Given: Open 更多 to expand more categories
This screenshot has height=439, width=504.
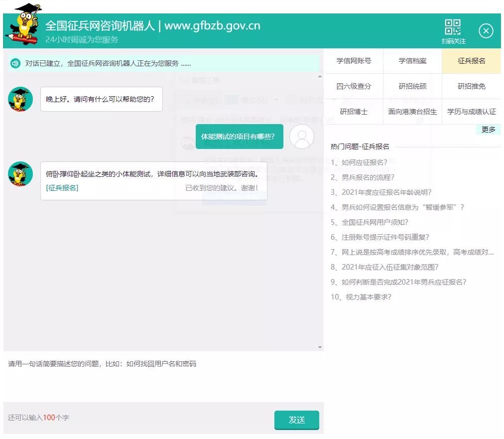Looking at the screenshot, I should [x=488, y=129].
